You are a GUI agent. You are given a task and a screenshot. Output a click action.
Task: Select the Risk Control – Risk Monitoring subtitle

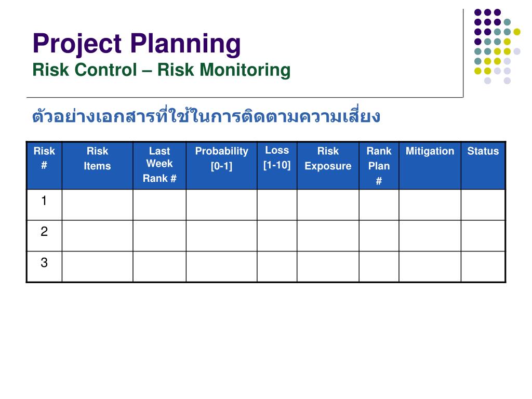point(162,70)
